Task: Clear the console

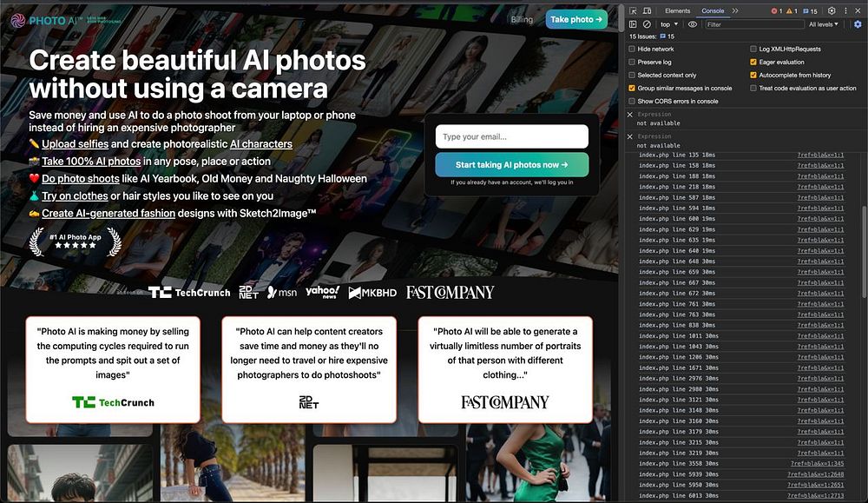Action: pyautogui.click(x=647, y=24)
